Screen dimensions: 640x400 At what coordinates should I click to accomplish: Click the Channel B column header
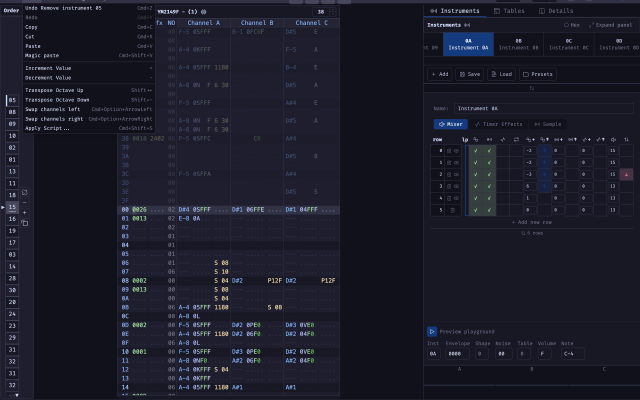point(257,23)
